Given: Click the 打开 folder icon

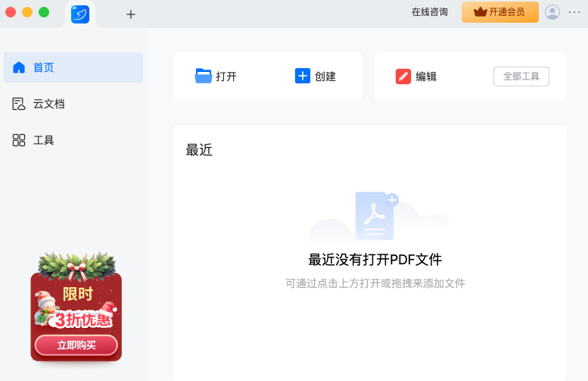Looking at the screenshot, I should click(x=204, y=76).
